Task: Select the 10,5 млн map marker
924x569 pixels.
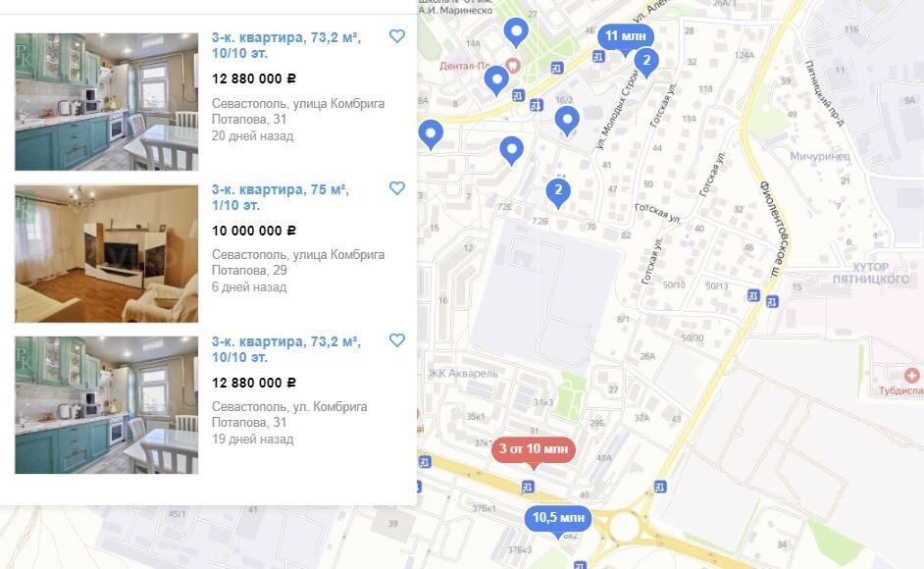Action: tap(558, 518)
